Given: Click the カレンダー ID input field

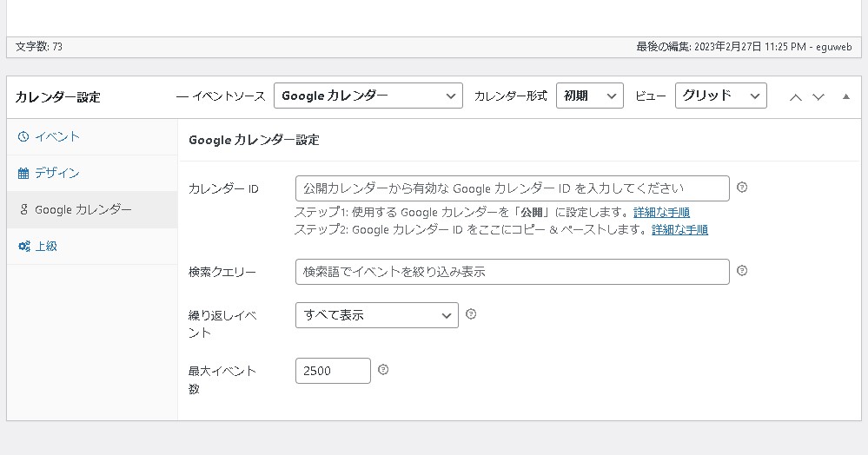Looking at the screenshot, I should coord(512,188).
